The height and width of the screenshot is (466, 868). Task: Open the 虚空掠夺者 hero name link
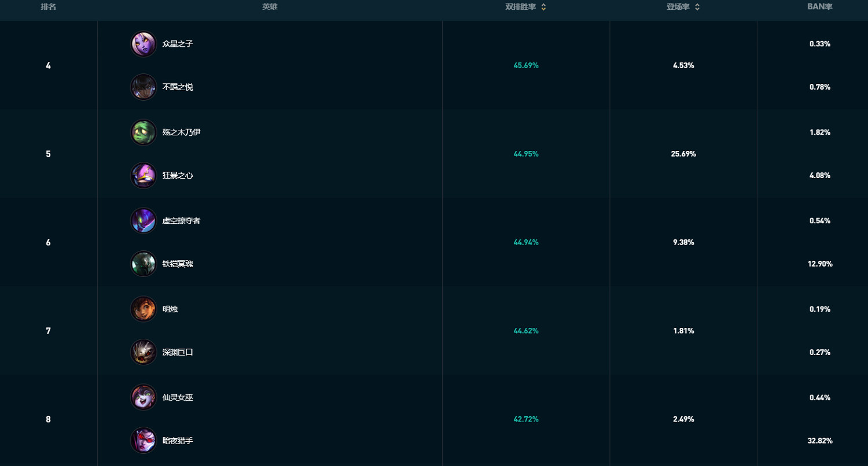(181, 221)
